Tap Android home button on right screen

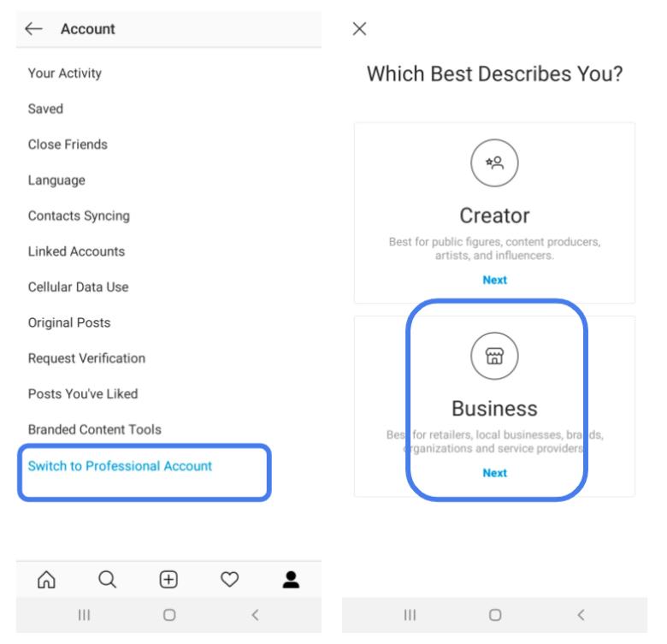coord(495,615)
